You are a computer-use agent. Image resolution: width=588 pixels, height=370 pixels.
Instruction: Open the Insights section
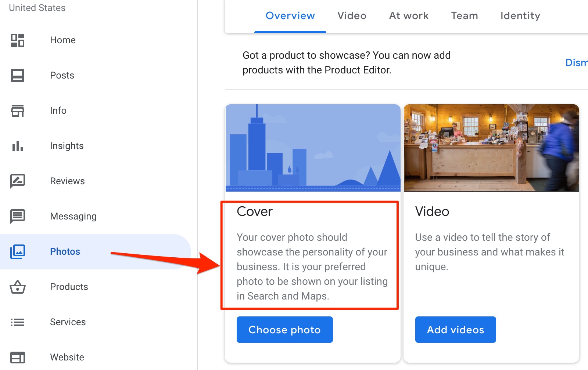pyautogui.click(x=67, y=146)
